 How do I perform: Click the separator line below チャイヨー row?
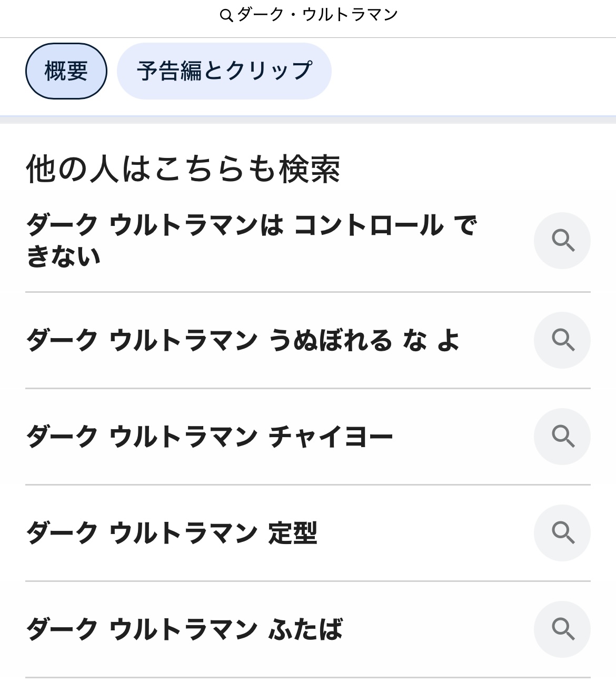click(308, 485)
